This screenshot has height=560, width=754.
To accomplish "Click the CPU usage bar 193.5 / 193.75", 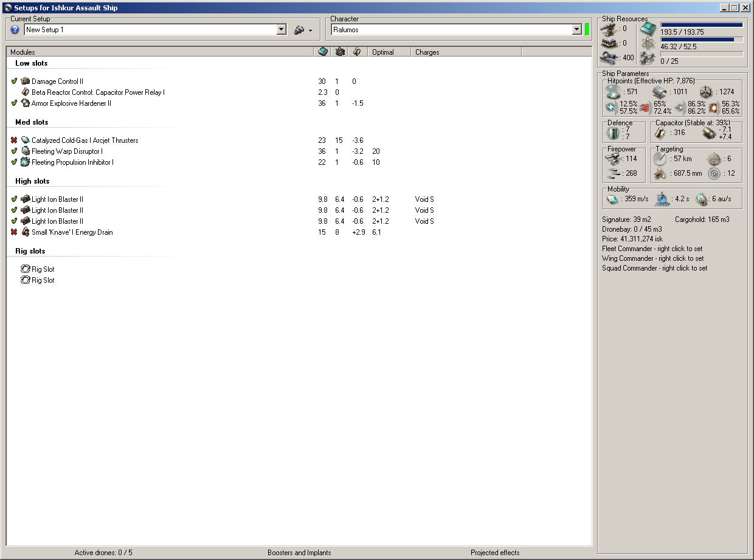I will pyautogui.click(x=702, y=25).
